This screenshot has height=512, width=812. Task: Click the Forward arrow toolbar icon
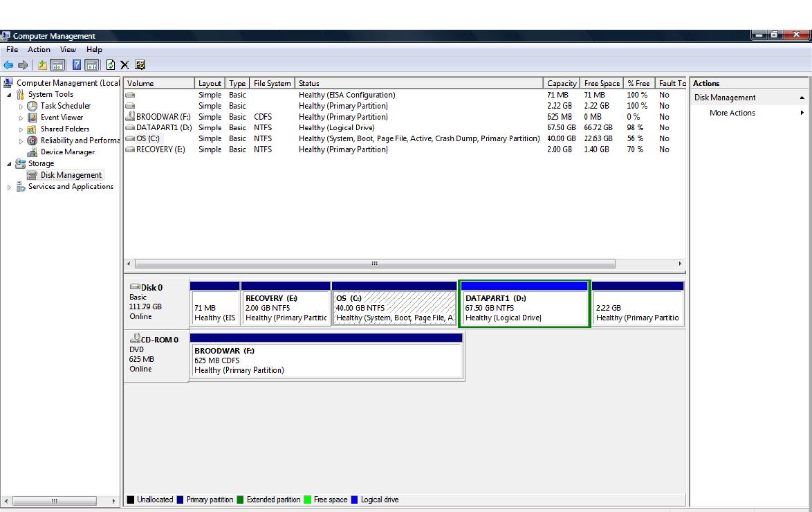23,65
